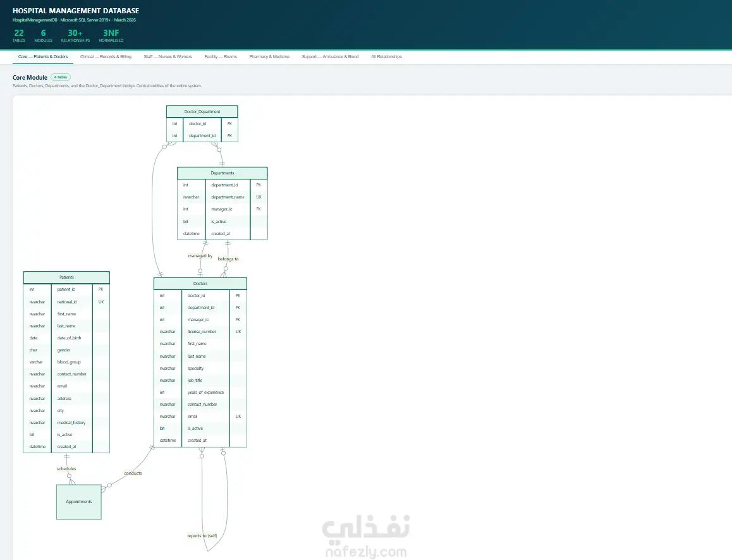Select 'address' field in Patients
This screenshot has height=560, width=732.
coord(66,399)
